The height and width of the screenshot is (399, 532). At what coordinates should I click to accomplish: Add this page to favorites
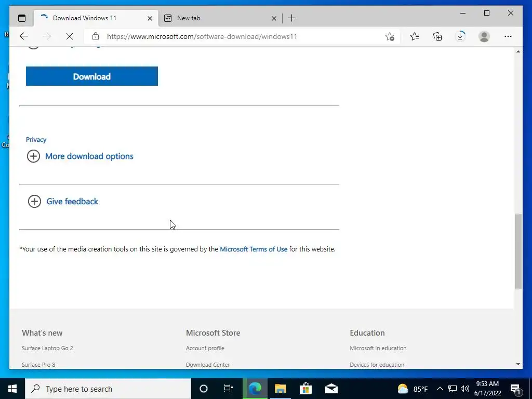390,36
